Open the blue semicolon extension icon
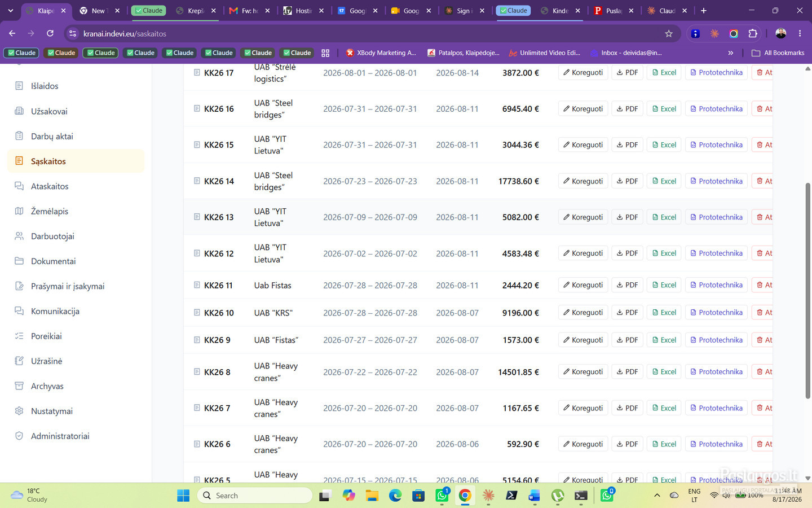The image size is (812, 508). [695, 34]
